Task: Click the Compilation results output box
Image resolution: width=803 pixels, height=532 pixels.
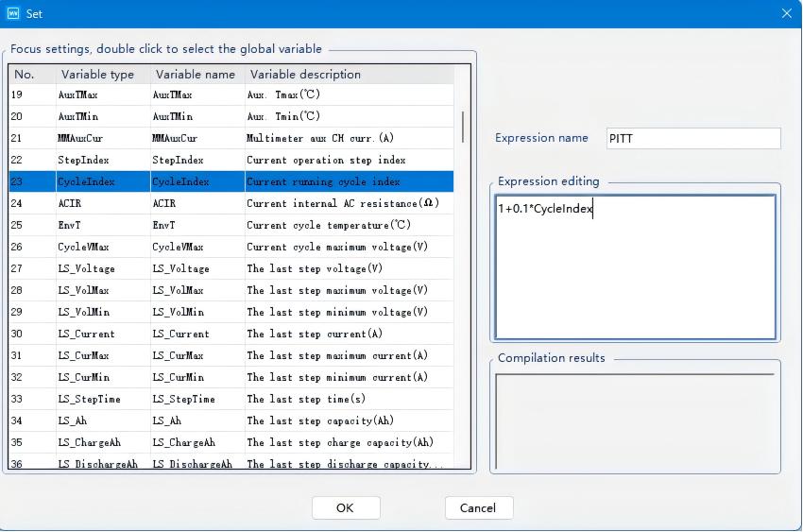Action: pos(635,420)
